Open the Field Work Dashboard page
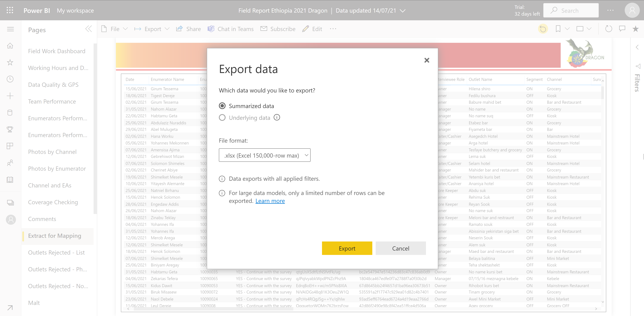 57,51
